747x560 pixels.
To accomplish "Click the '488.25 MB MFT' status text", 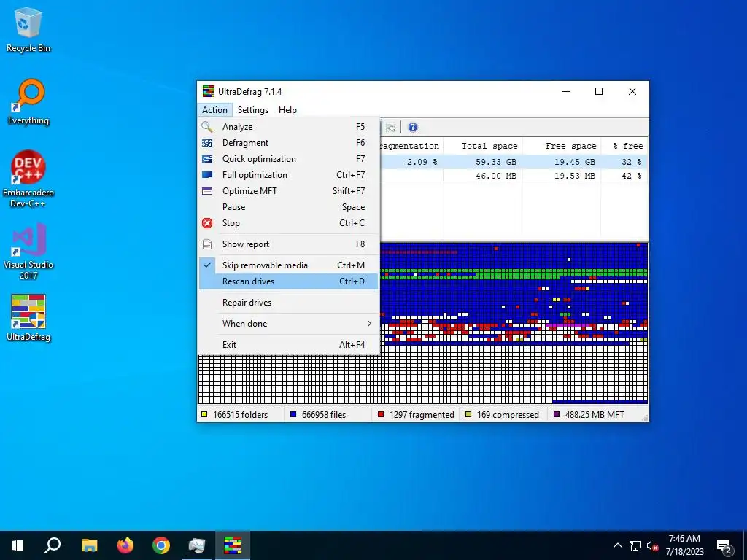I will pyautogui.click(x=595, y=415).
